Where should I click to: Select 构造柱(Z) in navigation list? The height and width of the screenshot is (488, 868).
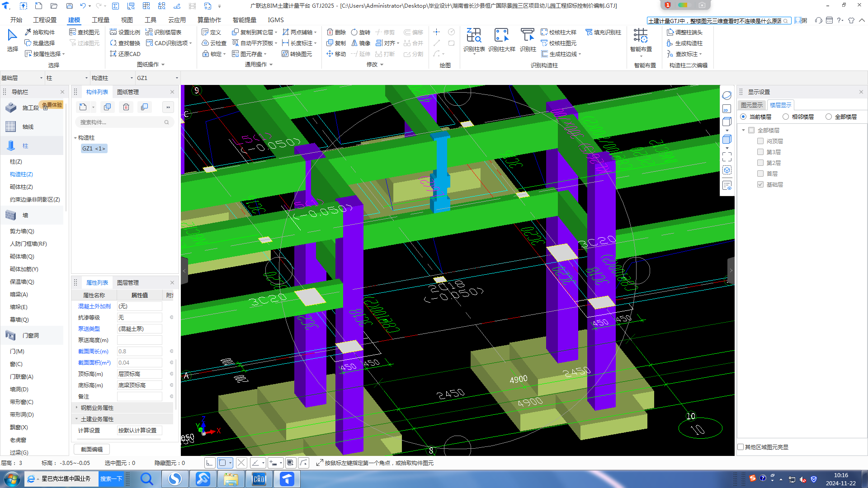tap(21, 174)
